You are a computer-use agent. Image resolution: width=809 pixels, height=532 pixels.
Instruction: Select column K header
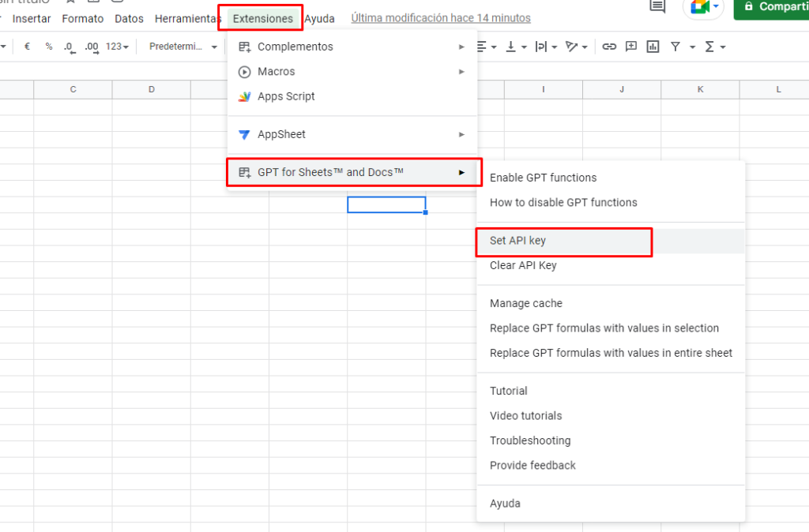pos(700,89)
